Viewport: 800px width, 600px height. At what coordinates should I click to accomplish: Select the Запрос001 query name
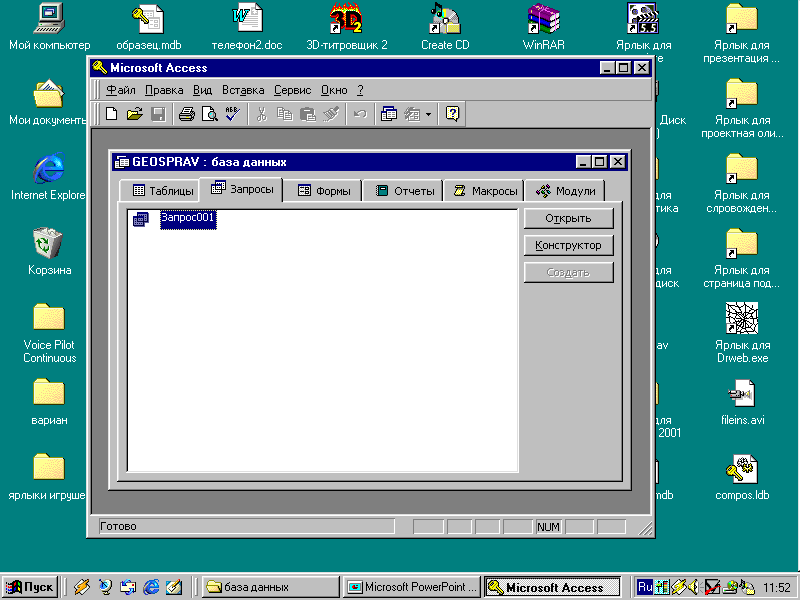point(188,219)
